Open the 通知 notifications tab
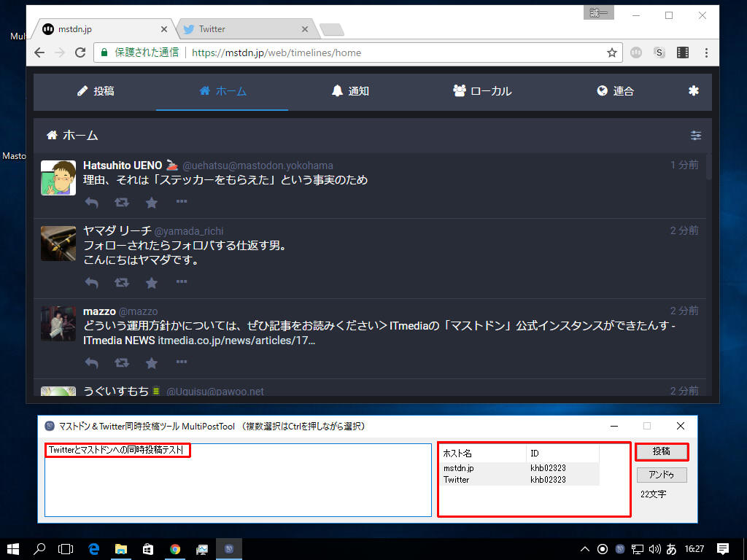The image size is (747, 560). point(350,91)
